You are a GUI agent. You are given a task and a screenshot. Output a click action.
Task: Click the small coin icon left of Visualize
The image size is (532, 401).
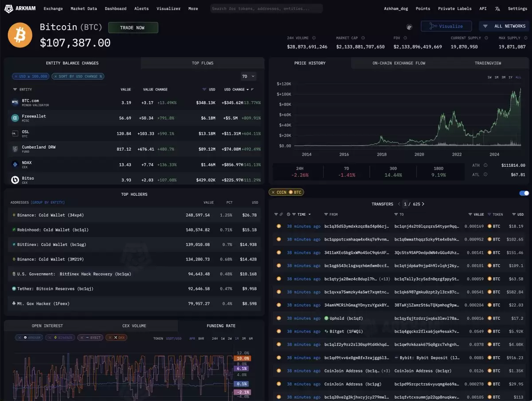[409, 27]
